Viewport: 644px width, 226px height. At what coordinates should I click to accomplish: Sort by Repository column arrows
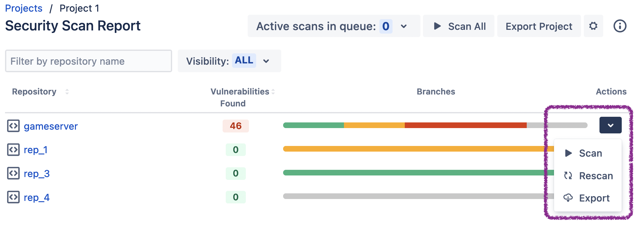click(67, 92)
